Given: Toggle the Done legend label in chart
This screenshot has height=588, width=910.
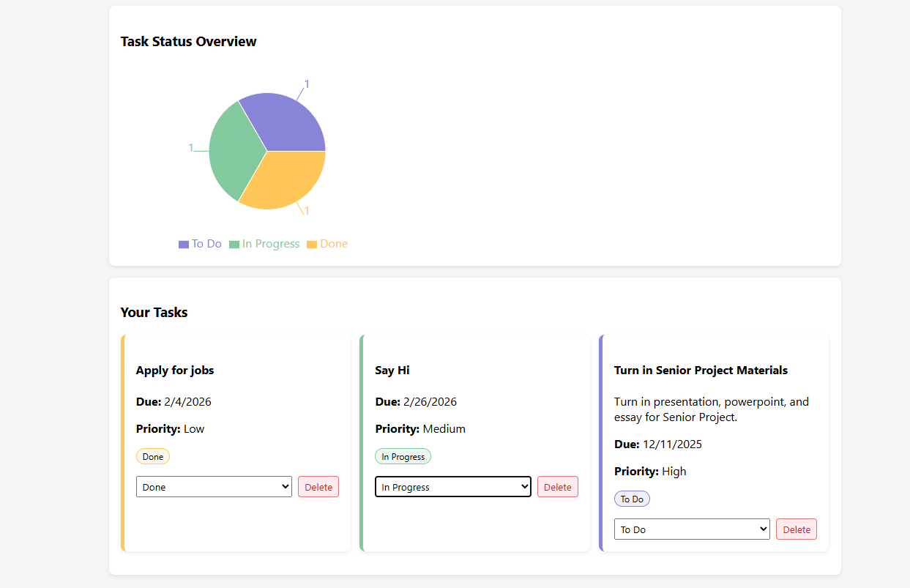Looking at the screenshot, I should [334, 244].
